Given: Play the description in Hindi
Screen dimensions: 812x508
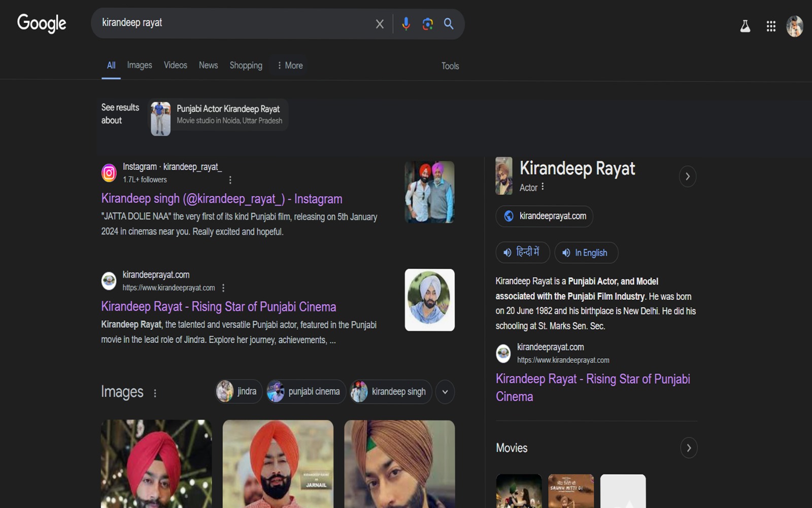Looking at the screenshot, I should (x=522, y=252).
